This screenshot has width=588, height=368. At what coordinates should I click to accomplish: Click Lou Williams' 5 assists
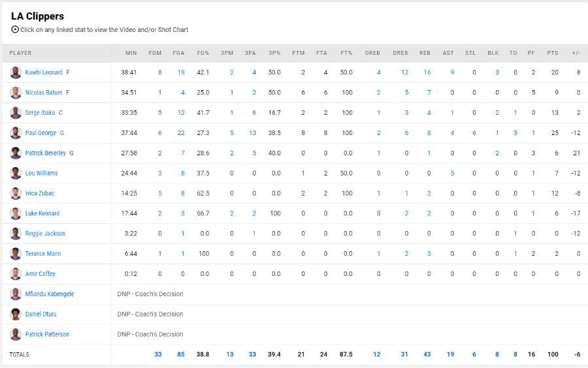click(452, 173)
